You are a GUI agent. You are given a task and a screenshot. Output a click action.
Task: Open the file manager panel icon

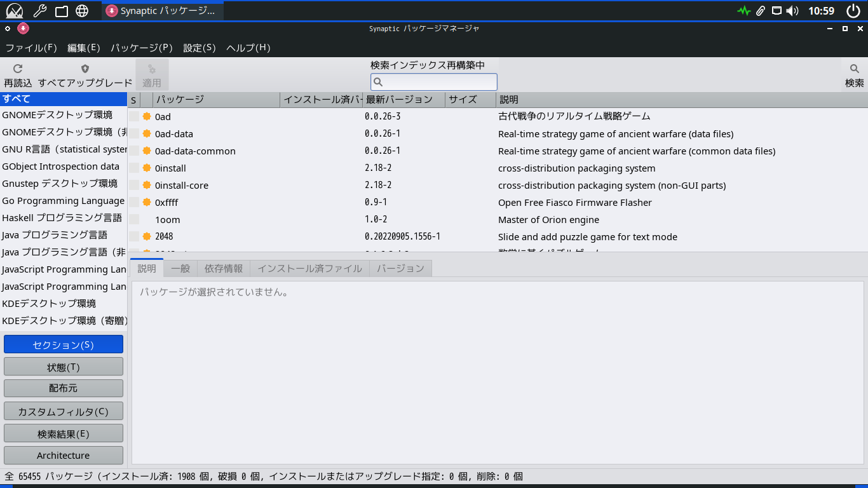pos(61,11)
